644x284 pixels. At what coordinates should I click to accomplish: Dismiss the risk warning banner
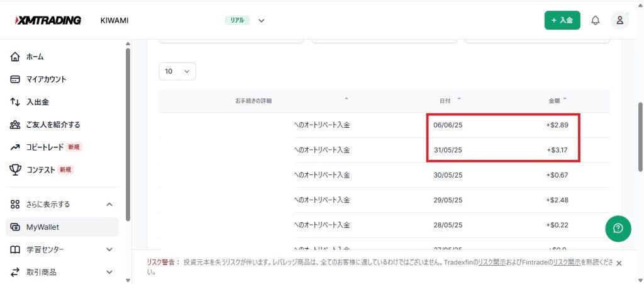coord(618,263)
